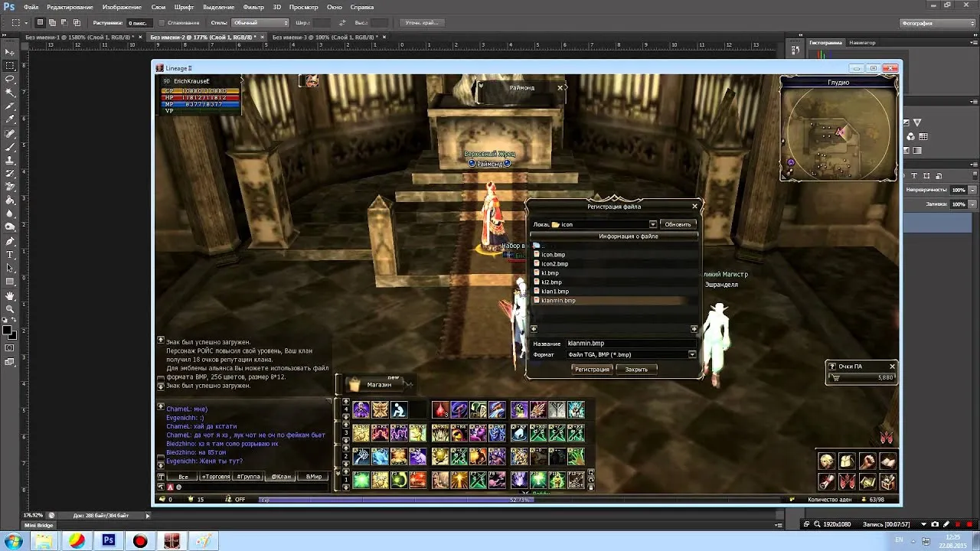
Task: Switch to the Навигатор panel tab
Action: pos(862,43)
